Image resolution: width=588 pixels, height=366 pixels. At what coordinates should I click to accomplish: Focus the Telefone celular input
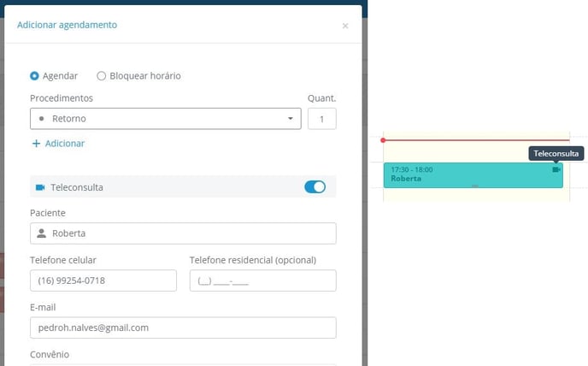[x=103, y=280]
